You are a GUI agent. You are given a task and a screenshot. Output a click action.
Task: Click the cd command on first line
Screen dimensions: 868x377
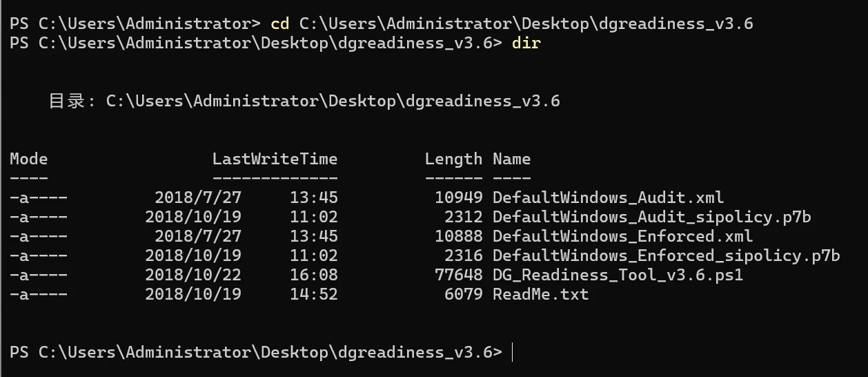(x=279, y=23)
